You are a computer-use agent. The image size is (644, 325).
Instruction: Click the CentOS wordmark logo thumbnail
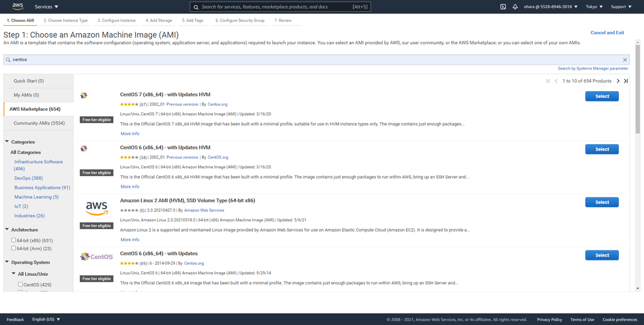click(x=97, y=257)
